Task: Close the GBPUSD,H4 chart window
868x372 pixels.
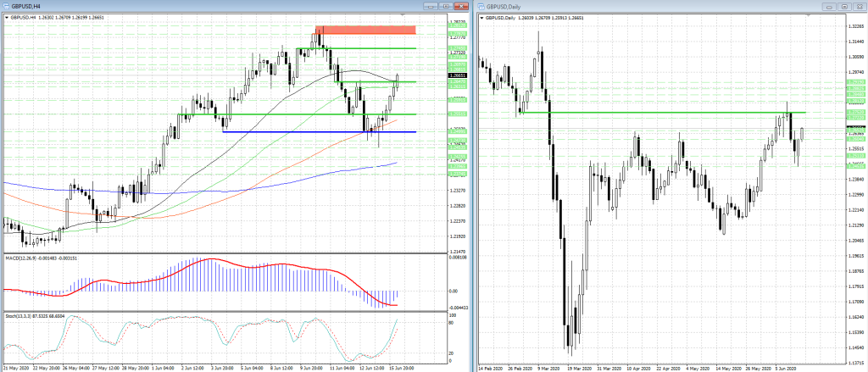Action: point(460,6)
